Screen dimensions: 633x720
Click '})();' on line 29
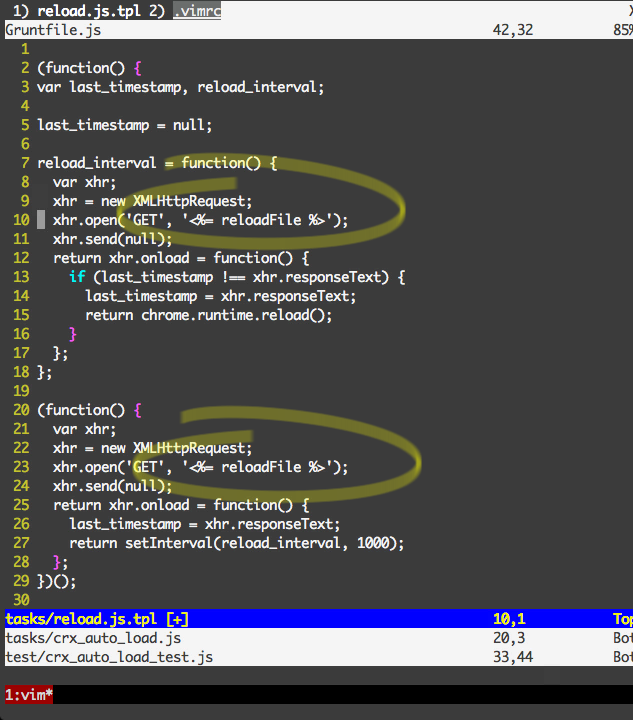[x=57, y=581]
